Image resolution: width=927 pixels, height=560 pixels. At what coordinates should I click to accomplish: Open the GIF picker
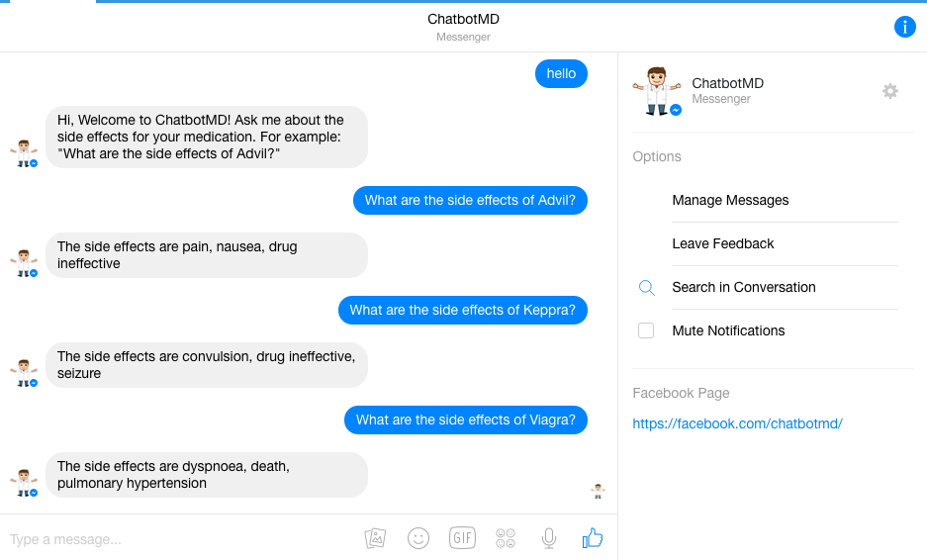(x=462, y=538)
